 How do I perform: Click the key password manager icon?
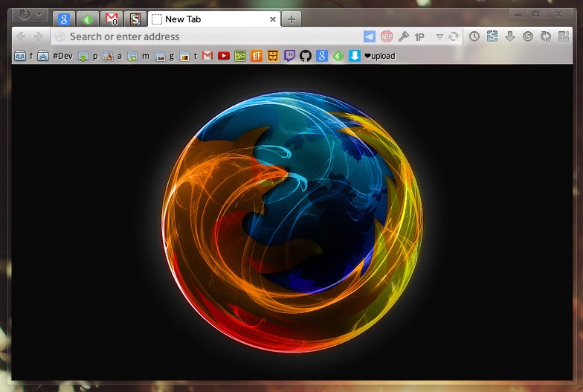click(x=403, y=36)
